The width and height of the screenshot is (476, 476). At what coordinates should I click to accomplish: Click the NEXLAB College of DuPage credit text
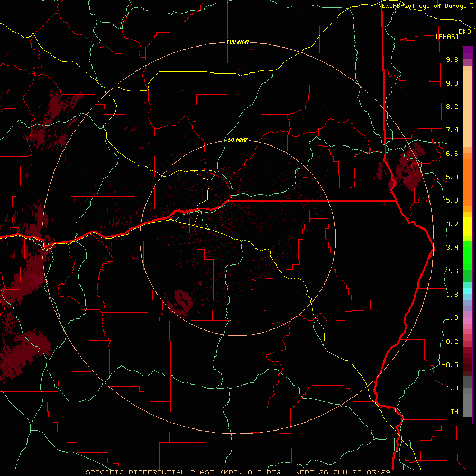coord(425,6)
